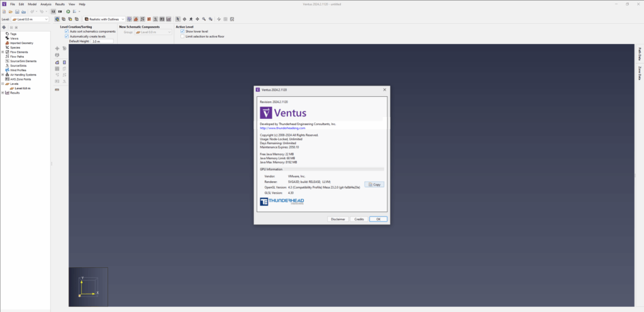Select Wind Profiles in the tree
This screenshot has width=644, height=312.
coord(18,70)
